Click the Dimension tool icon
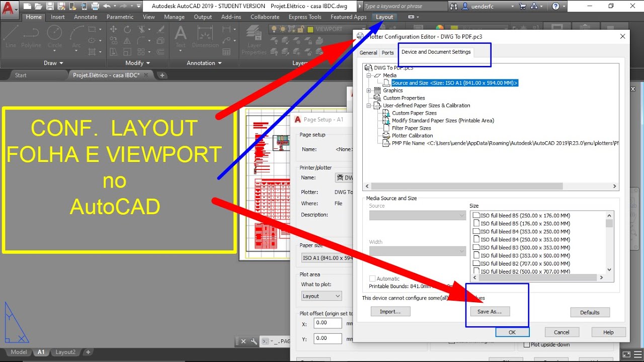This screenshot has width=644, height=362. coord(205,37)
